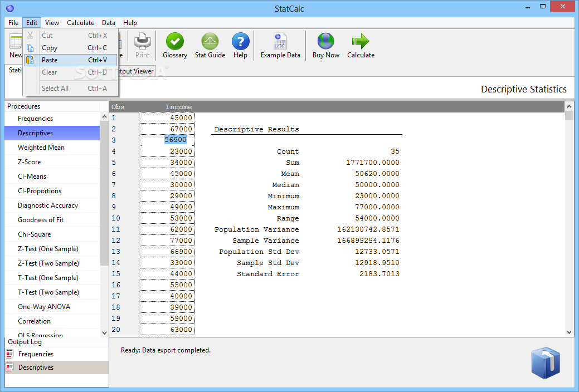Open Frequencies entry in Output Log
Image resolution: width=579 pixels, height=392 pixels.
56,354
